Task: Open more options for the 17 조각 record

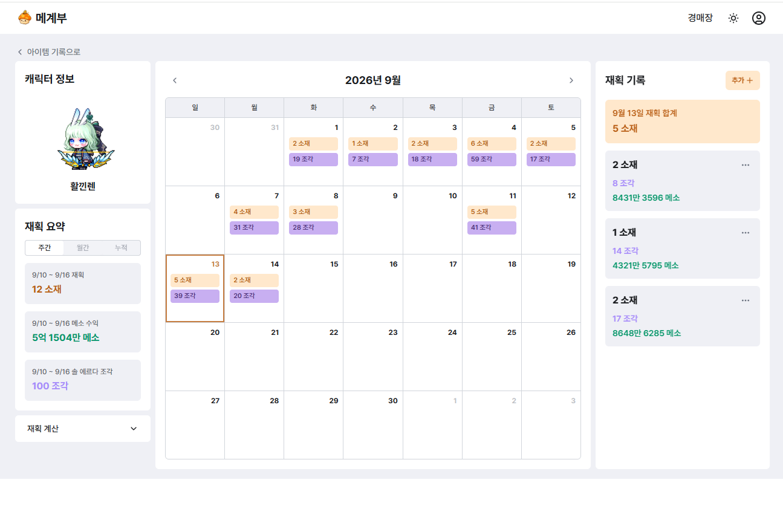Action: pyautogui.click(x=746, y=300)
